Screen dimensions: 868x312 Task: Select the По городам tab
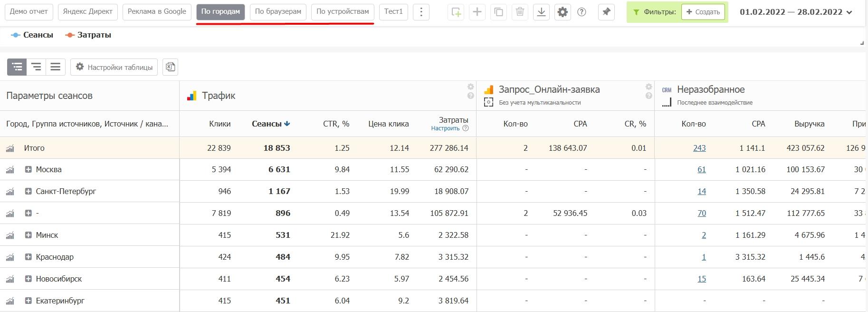220,11
